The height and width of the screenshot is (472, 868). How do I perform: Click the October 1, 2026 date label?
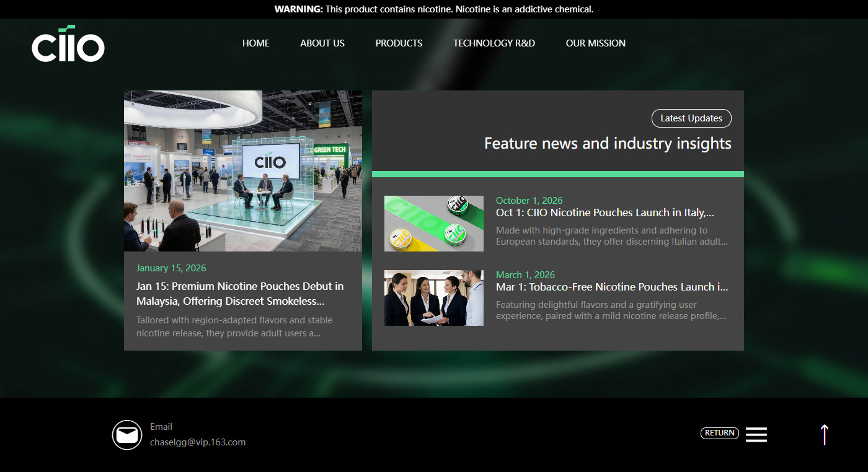pos(529,201)
